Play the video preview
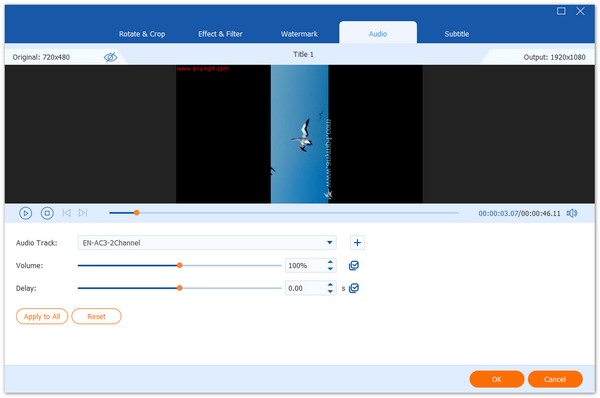 tap(25, 213)
